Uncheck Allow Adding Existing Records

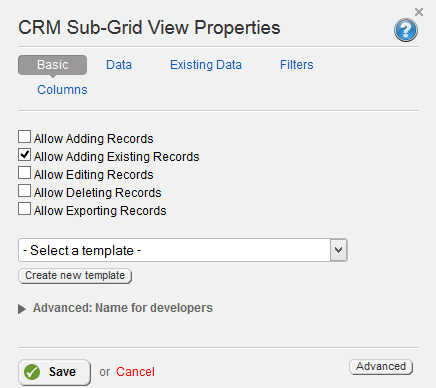coord(24,155)
